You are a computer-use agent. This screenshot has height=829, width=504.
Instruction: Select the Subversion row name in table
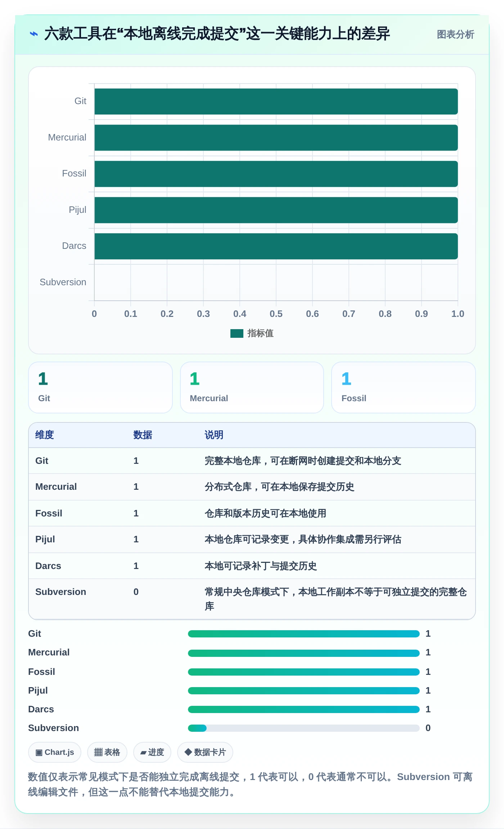tap(61, 592)
